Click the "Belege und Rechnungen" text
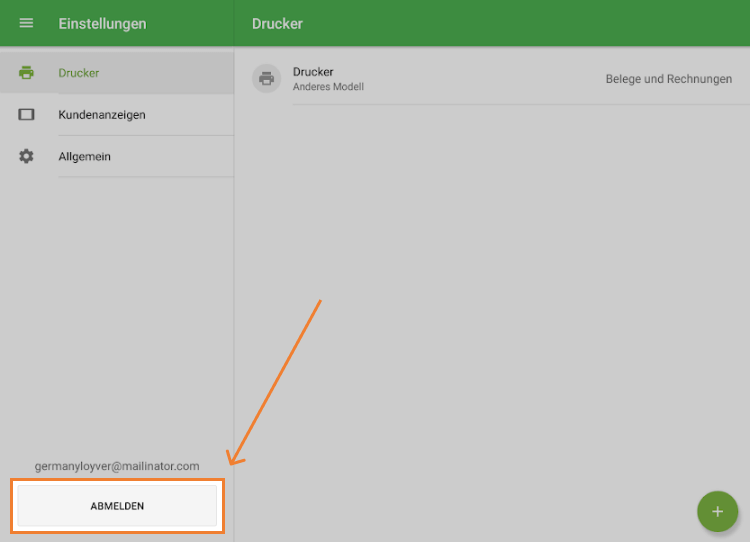Image resolution: width=750 pixels, height=542 pixels. [x=668, y=79]
